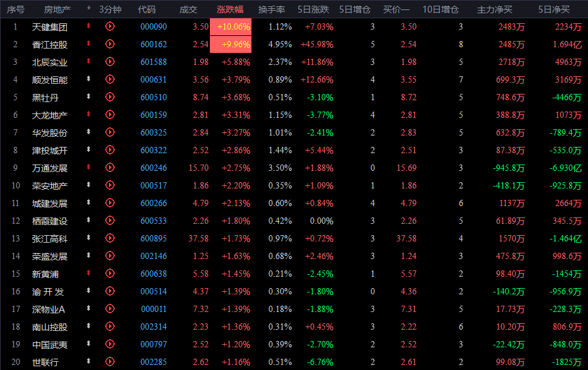
Task: Open 3-minute play icon for 渝开发
Action: point(110,291)
